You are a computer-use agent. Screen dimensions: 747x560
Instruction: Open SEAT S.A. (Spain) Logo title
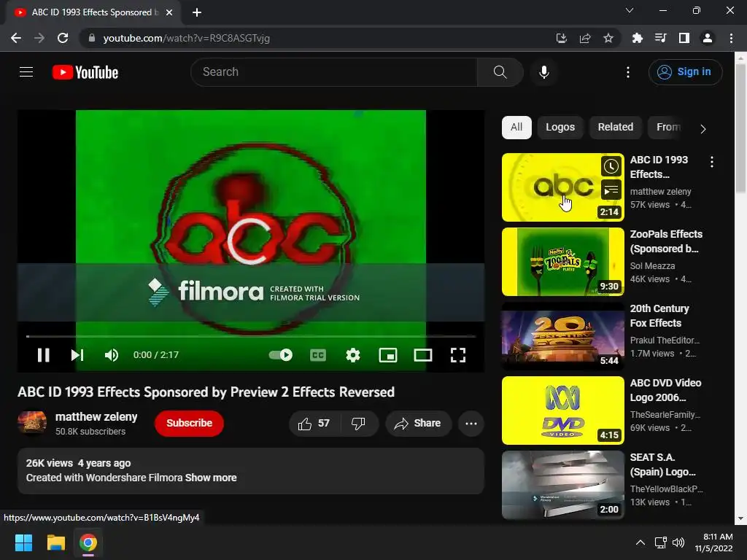[662, 464]
